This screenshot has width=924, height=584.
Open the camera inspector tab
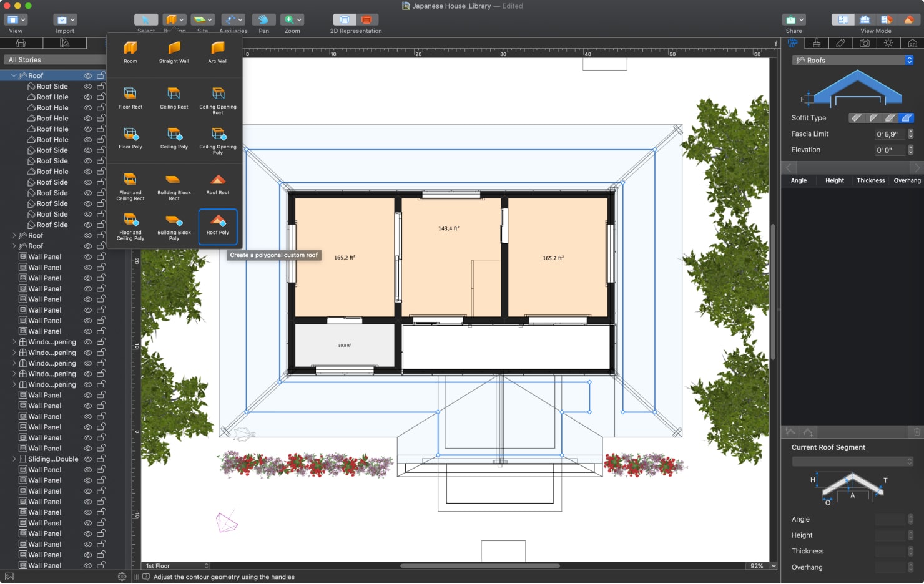coord(865,43)
